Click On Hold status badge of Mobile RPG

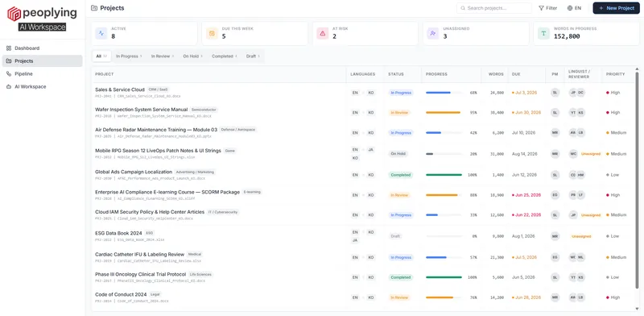pyautogui.click(x=398, y=154)
